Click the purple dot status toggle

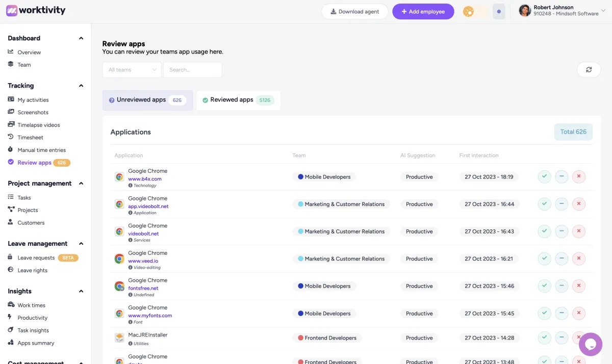tap(499, 12)
